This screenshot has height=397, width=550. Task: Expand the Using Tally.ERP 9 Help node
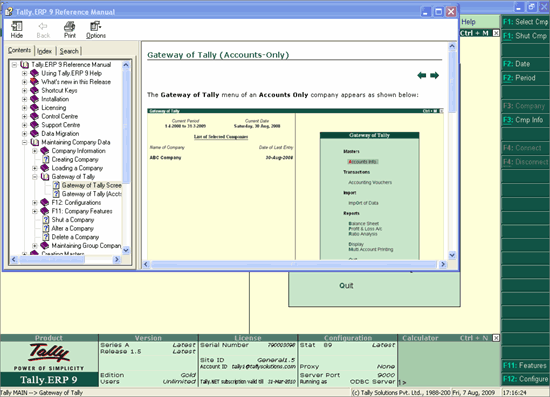pyautogui.click(x=24, y=73)
